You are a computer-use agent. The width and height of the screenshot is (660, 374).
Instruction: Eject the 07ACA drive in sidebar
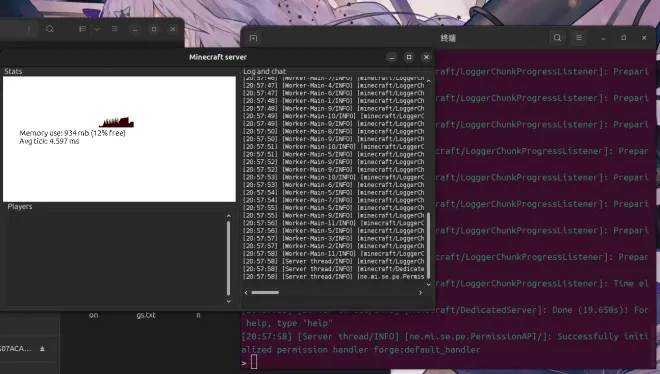pyautogui.click(x=43, y=348)
